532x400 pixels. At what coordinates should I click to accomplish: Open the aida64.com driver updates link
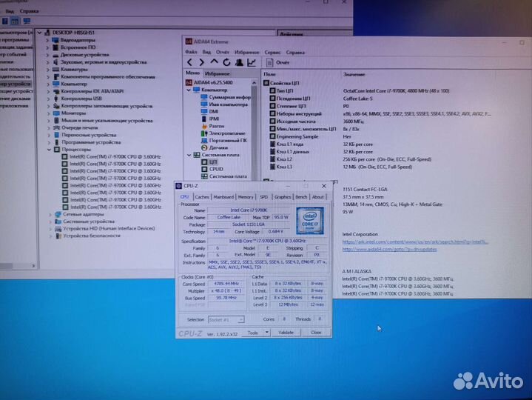(x=389, y=249)
